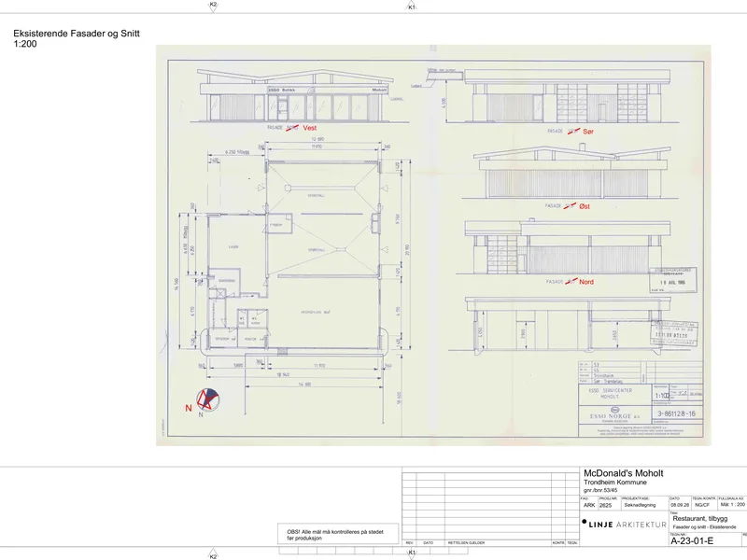Select the "5890" dimension below the plan

pos(238,366)
